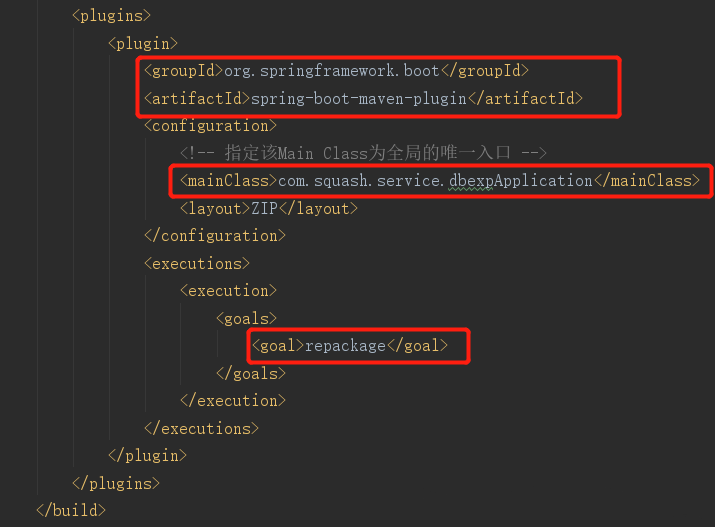715x527 pixels.
Task: Place cursor on closing </execution> tag
Action: (x=233, y=400)
